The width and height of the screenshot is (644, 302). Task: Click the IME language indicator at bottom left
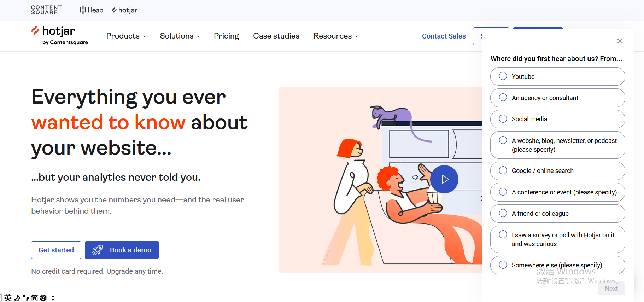[x=8, y=298]
